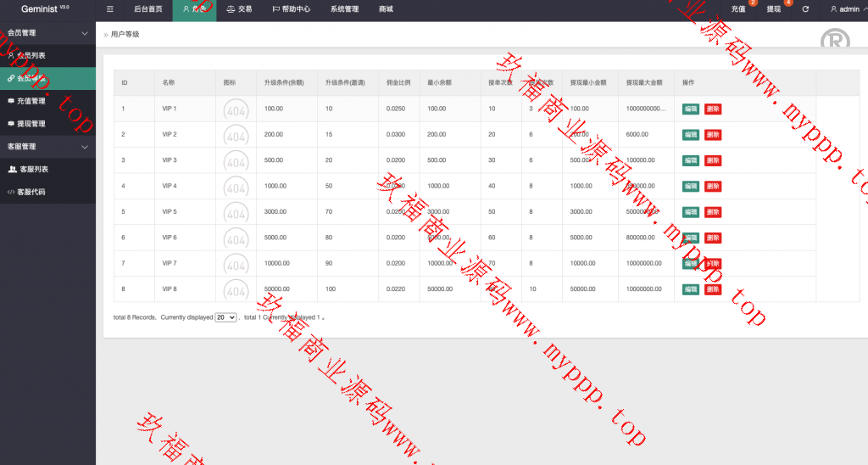This screenshot has width=868, height=465.
Task: Click the 删除 button for VIP 3
Action: (713, 160)
